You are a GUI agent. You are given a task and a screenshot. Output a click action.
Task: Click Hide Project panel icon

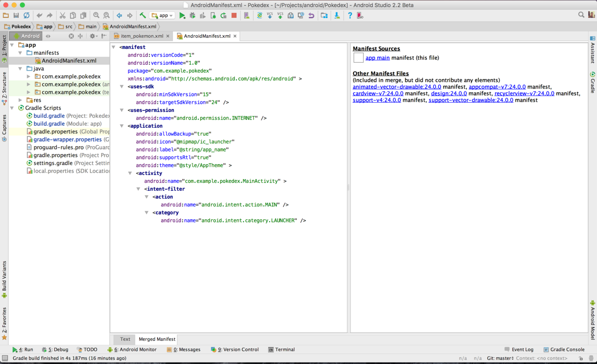[x=104, y=36]
